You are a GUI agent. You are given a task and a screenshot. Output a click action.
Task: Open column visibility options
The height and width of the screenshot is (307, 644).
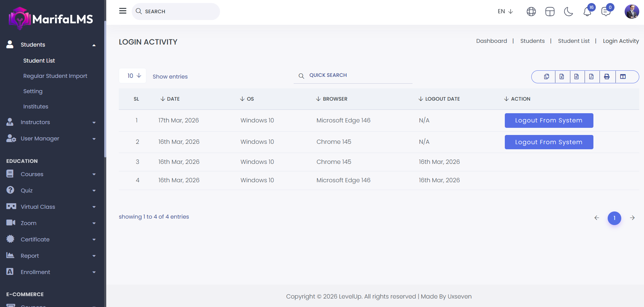[623, 77]
